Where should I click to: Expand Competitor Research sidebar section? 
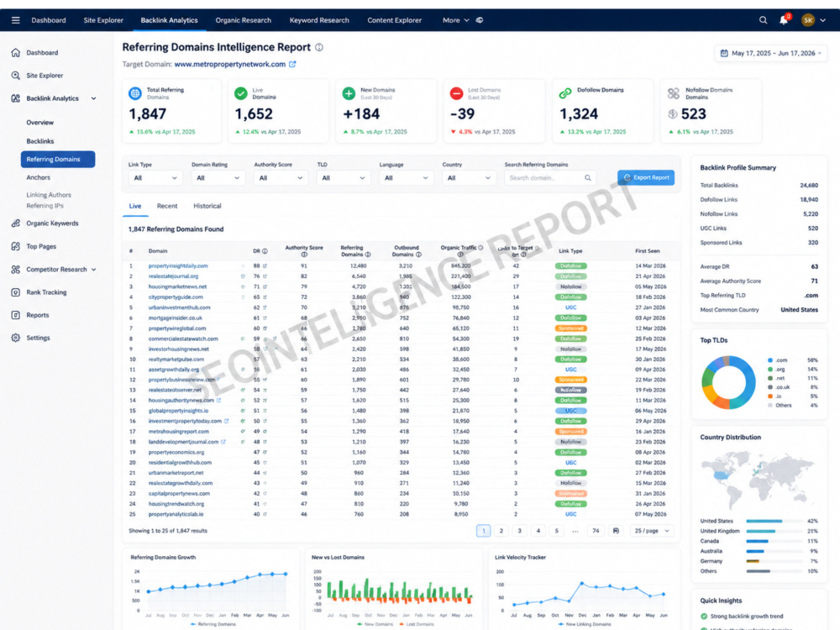tap(94, 270)
